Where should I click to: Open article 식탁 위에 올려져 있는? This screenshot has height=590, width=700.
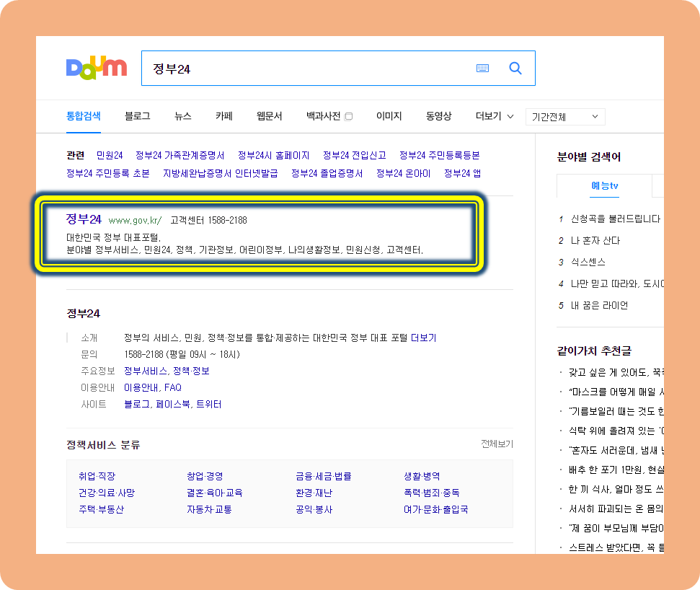pyautogui.click(x=616, y=431)
